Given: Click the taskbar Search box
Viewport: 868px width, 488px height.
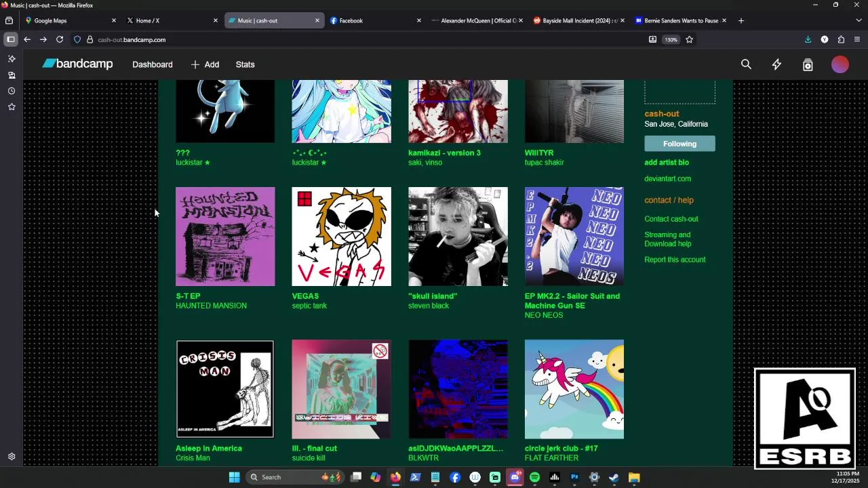Looking at the screenshot, I should click(x=295, y=477).
